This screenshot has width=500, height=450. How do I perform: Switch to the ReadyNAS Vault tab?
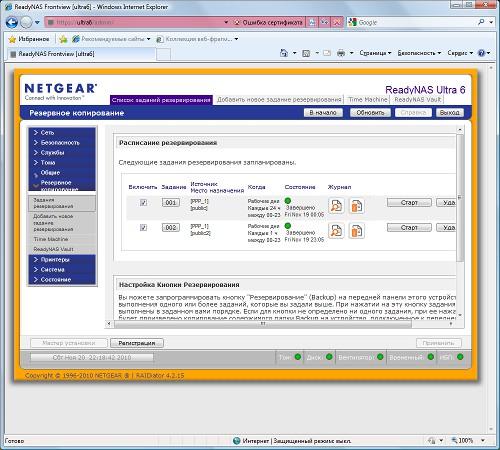[x=418, y=99]
